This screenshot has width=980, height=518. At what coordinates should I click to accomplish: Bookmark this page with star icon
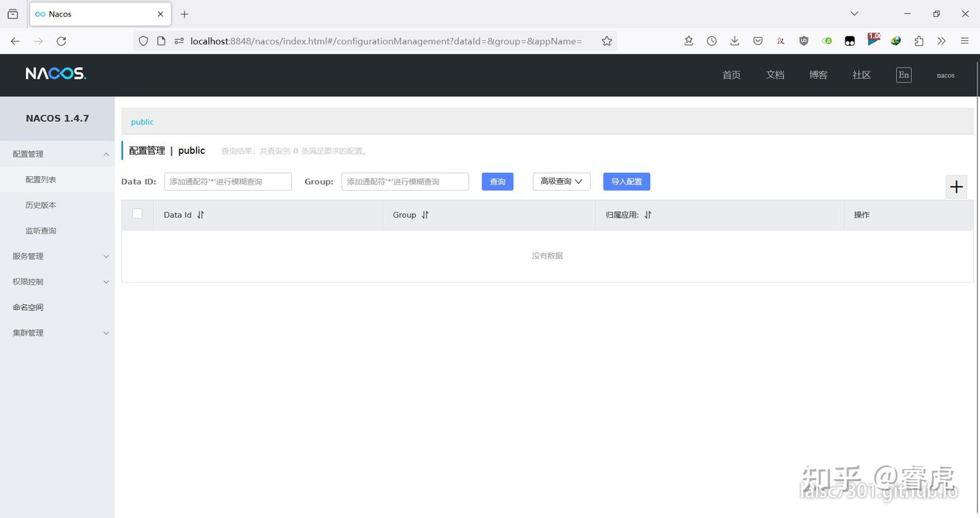tap(607, 41)
